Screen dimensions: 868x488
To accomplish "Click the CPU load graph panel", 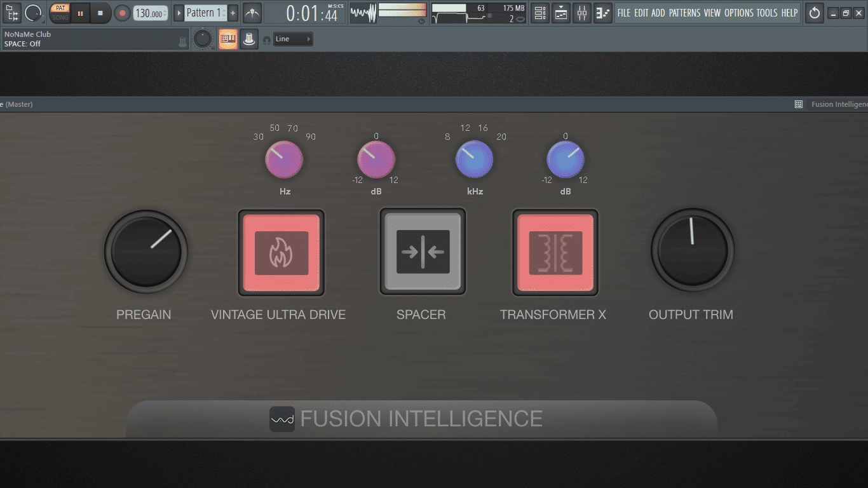I will [480, 13].
